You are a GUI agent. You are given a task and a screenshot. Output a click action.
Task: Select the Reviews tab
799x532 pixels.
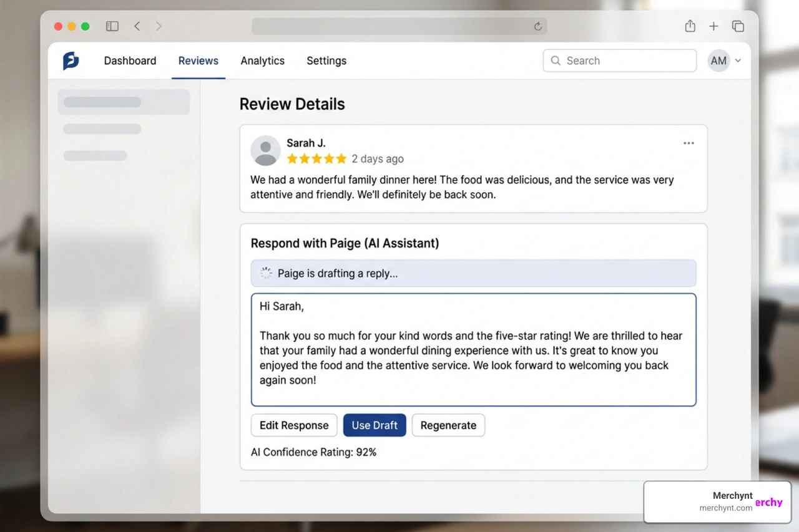[199, 60]
